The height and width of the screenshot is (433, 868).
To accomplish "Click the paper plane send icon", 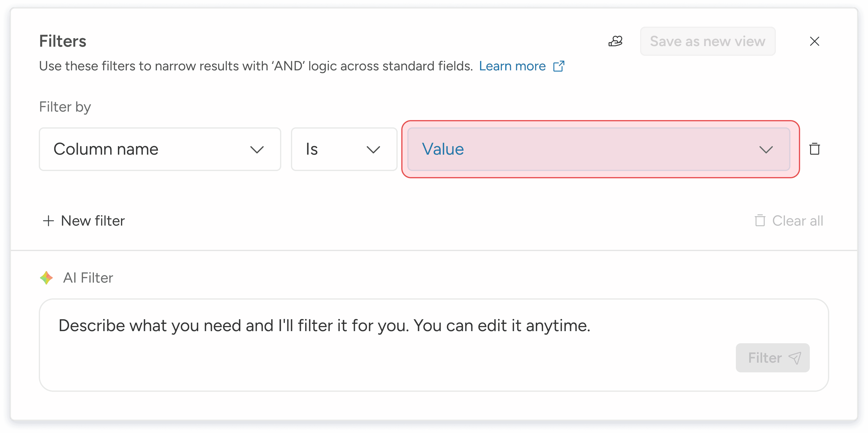I will click(x=795, y=358).
